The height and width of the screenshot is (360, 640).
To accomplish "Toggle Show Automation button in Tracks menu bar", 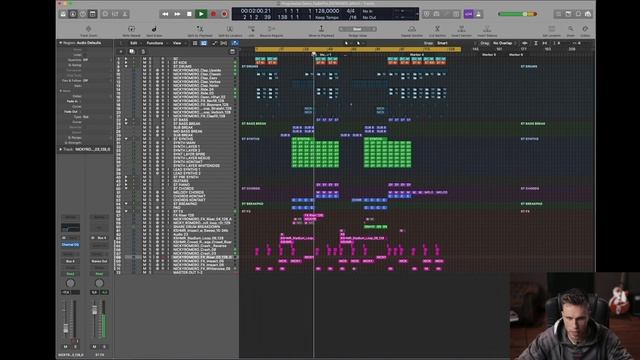I will tap(214, 43).
